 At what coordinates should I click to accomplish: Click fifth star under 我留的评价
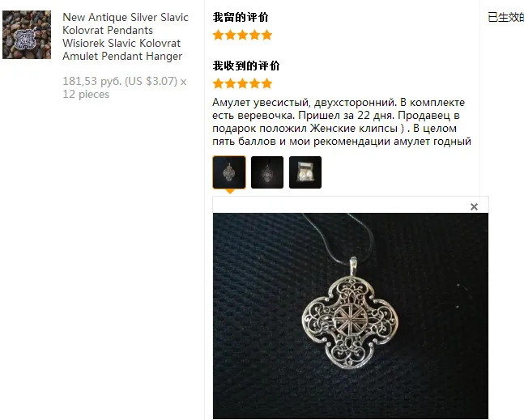point(266,35)
